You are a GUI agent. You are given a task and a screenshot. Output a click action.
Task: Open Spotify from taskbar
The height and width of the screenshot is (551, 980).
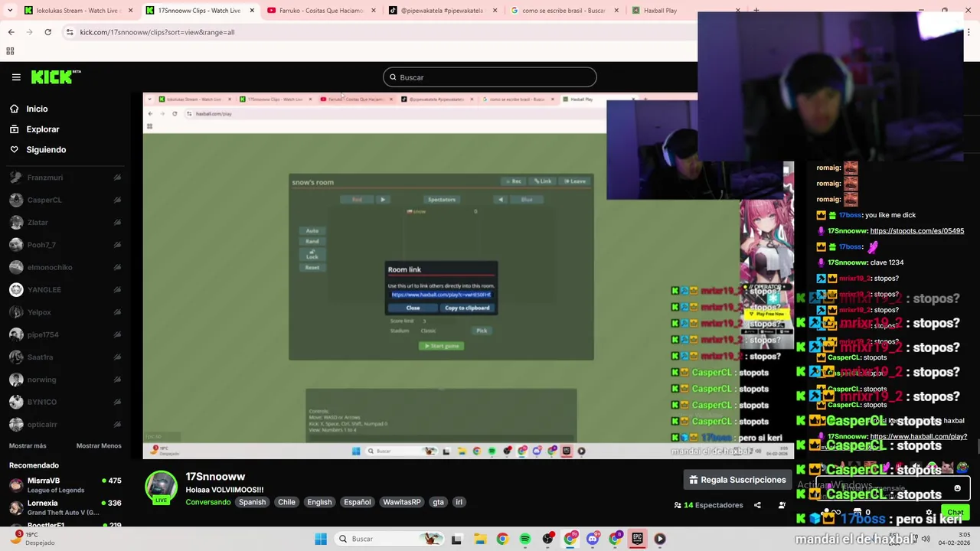point(525,539)
